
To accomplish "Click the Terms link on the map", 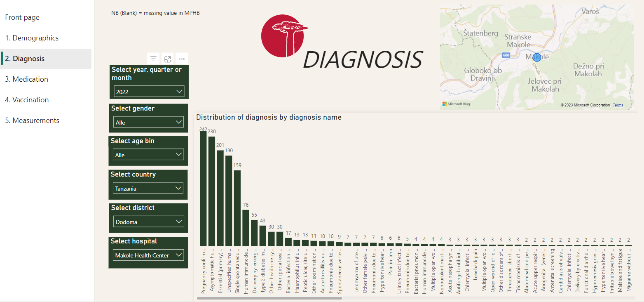I will [618, 105].
